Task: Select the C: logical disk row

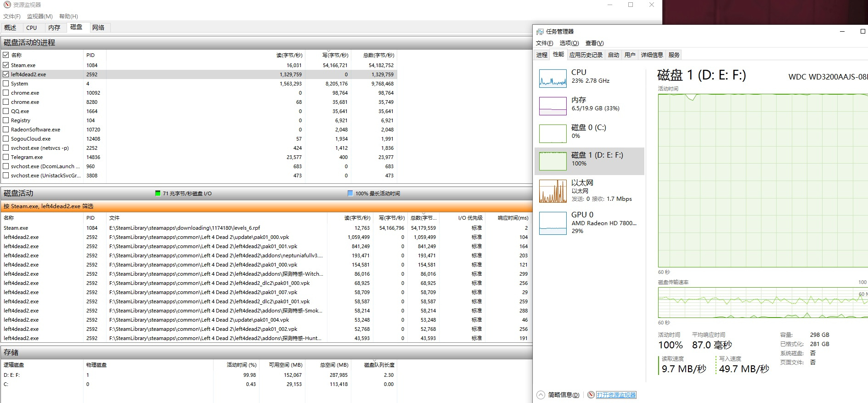Action: 198,384
